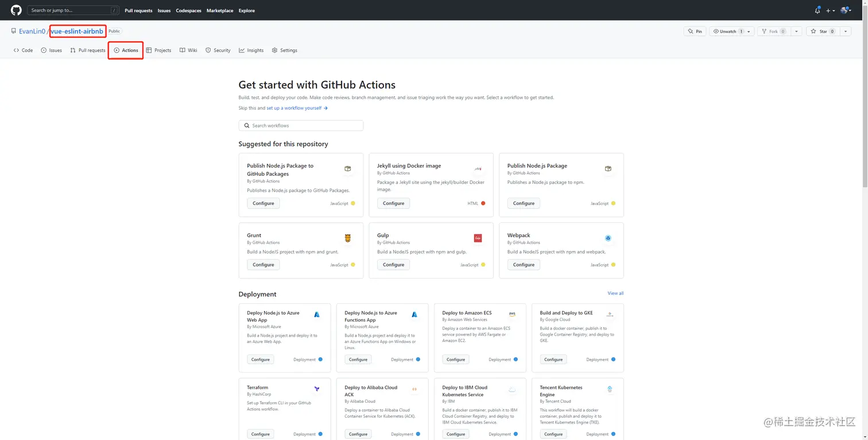Pin this repository
Image resolution: width=868 pixels, height=440 pixels.
tap(695, 32)
